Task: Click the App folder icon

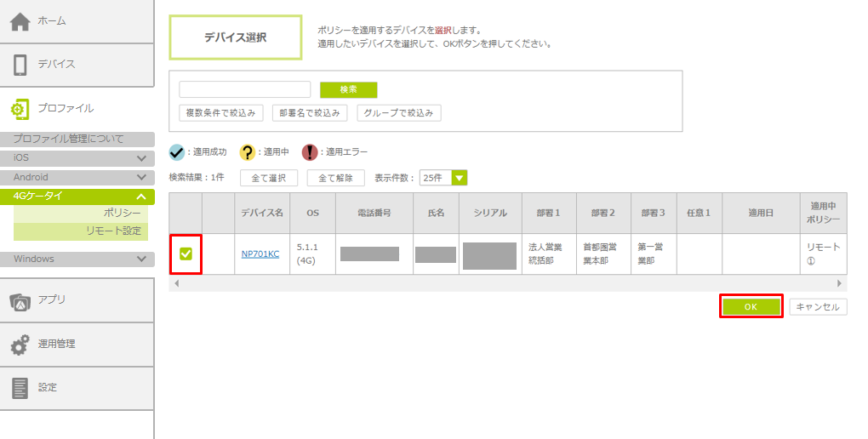Action: point(20,300)
